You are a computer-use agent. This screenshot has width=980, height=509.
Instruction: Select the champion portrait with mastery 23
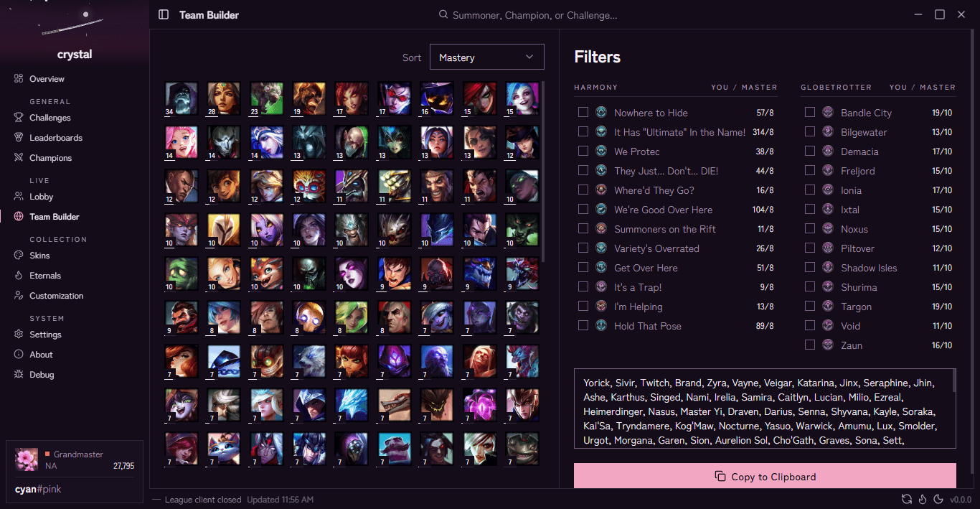tap(266, 98)
